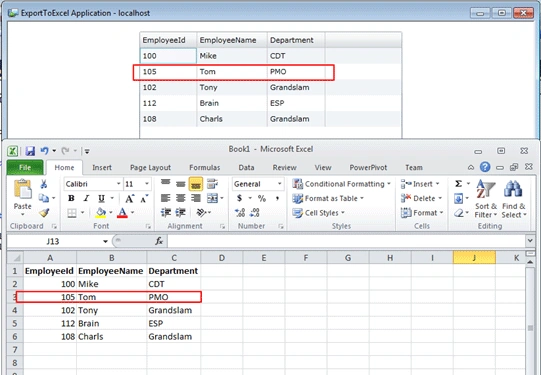This screenshot has width=541, height=375.
Task: Toggle Italic formatting
Action: coord(86,198)
